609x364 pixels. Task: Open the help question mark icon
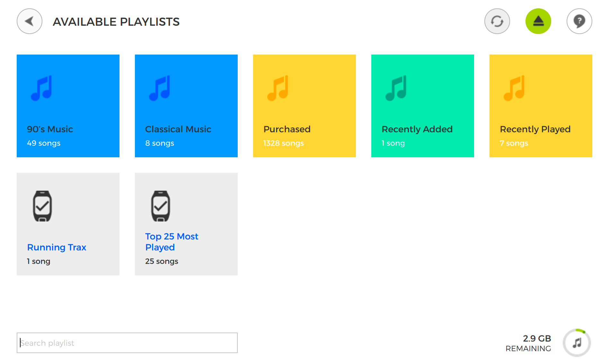[579, 21]
